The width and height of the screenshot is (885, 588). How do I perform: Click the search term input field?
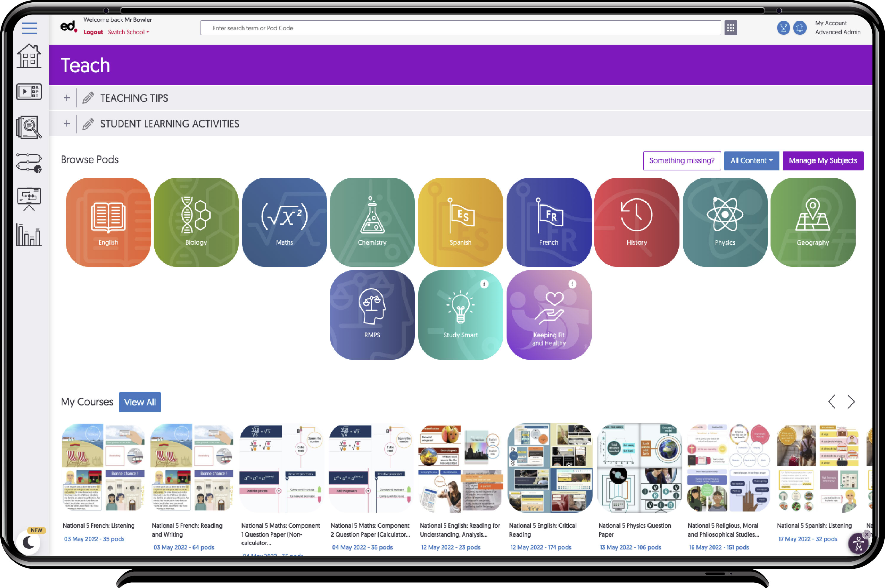coord(460,28)
